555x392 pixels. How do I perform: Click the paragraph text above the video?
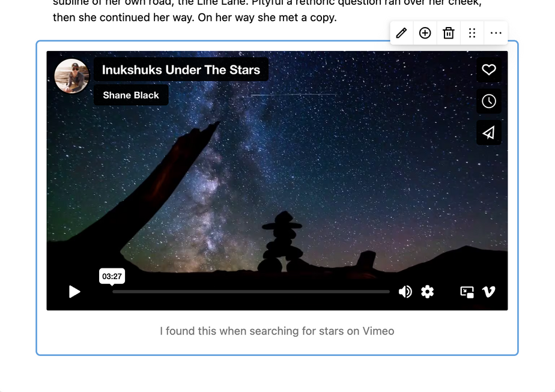195,17
